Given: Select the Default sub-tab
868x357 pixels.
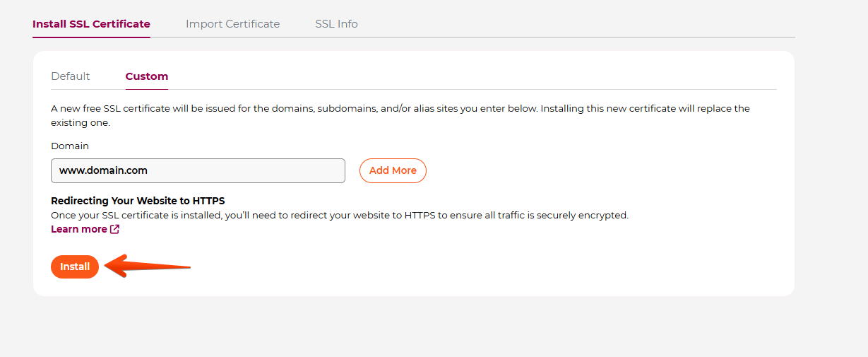Looking at the screenshot, I should pos(71,76).
